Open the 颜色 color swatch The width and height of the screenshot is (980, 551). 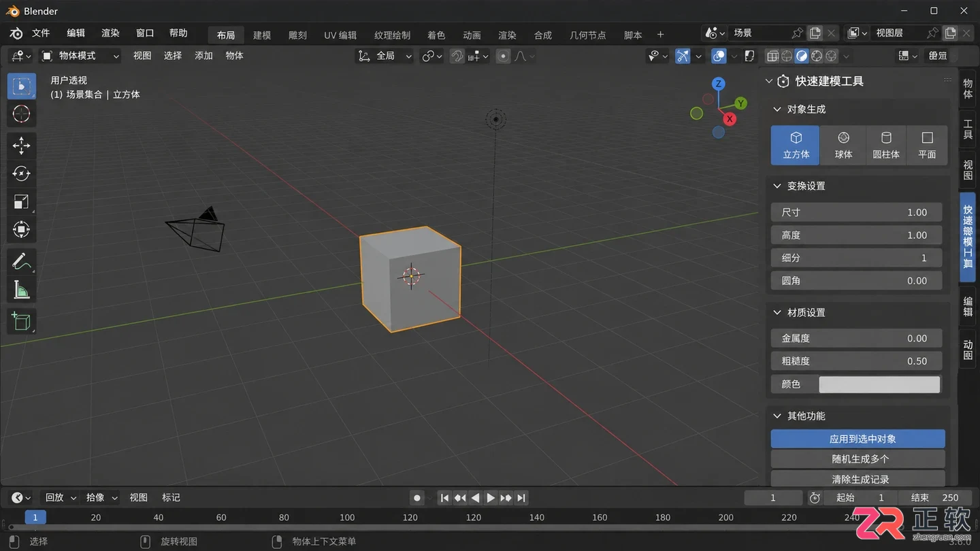(879, 384)
